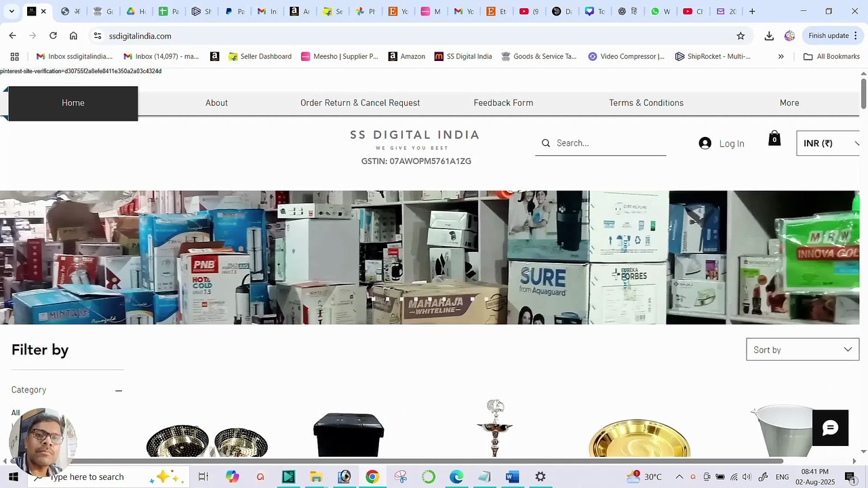Screen dimensions: 868x488
Task: Open the live chat widget
Action: (830, 428)
